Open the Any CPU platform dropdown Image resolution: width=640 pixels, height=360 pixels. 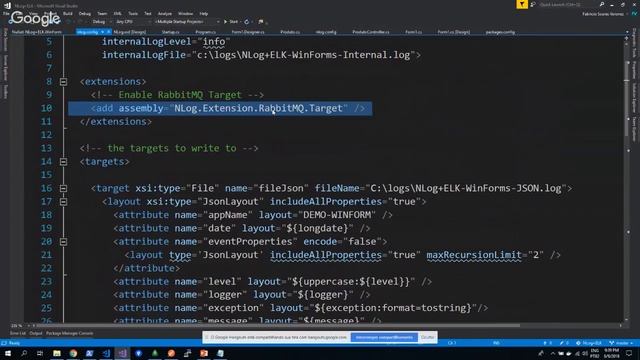133,22
